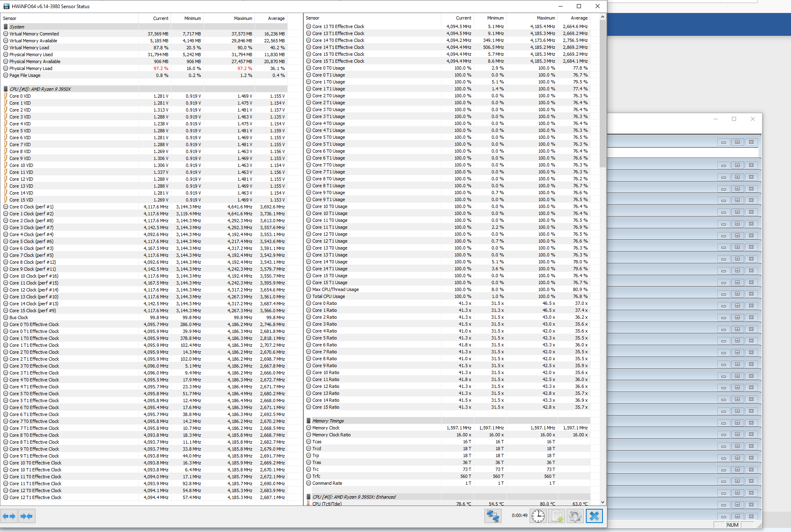Click the scrollbar down arrow
The image size is (791, 532).
pyautogui.click(x=603, y=502)
